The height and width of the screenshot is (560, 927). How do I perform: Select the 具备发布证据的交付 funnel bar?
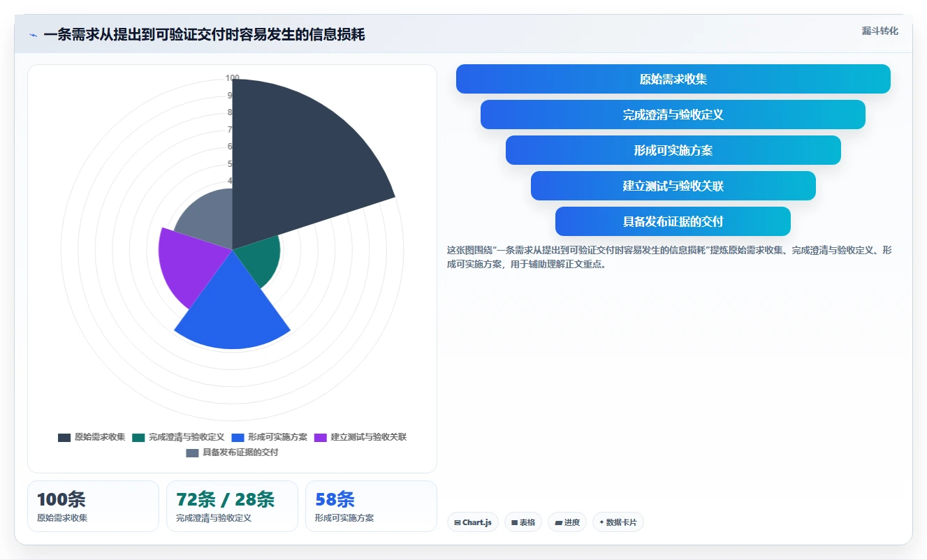(673, 221)
